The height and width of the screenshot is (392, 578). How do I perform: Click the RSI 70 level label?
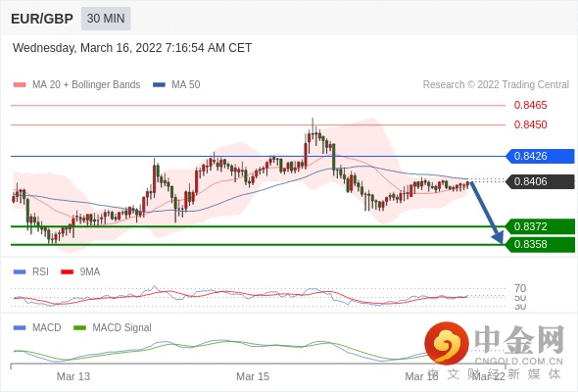point(520,288)
